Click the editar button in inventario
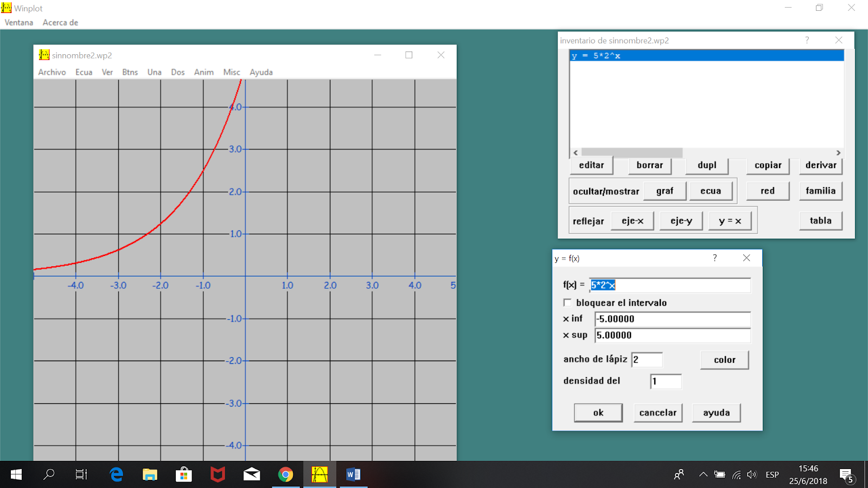This screenshot has height=488, width=868. (x=591, y=165)
